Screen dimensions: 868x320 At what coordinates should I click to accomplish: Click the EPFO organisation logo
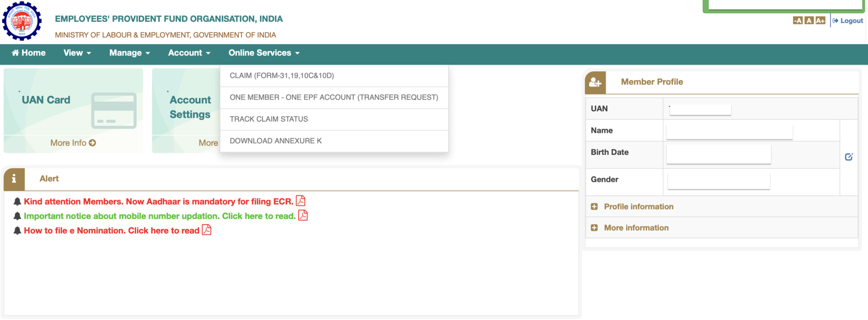22,21
